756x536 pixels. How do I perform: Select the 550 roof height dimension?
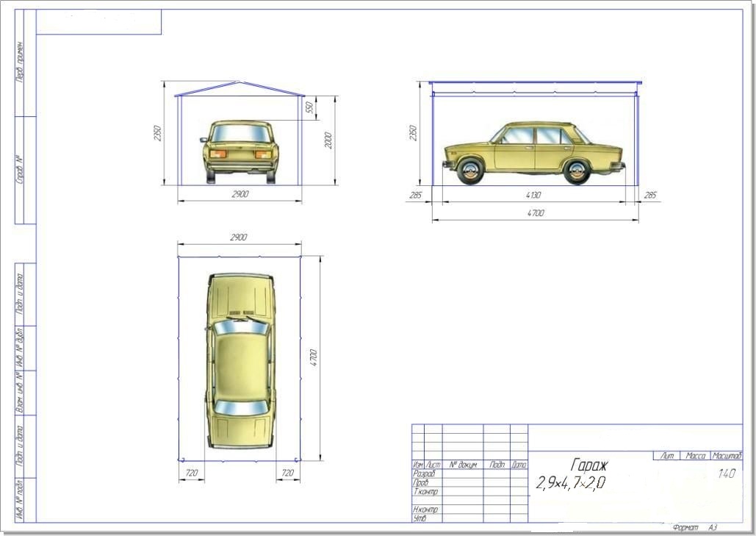pyautogui.click(x=309, y=107)
